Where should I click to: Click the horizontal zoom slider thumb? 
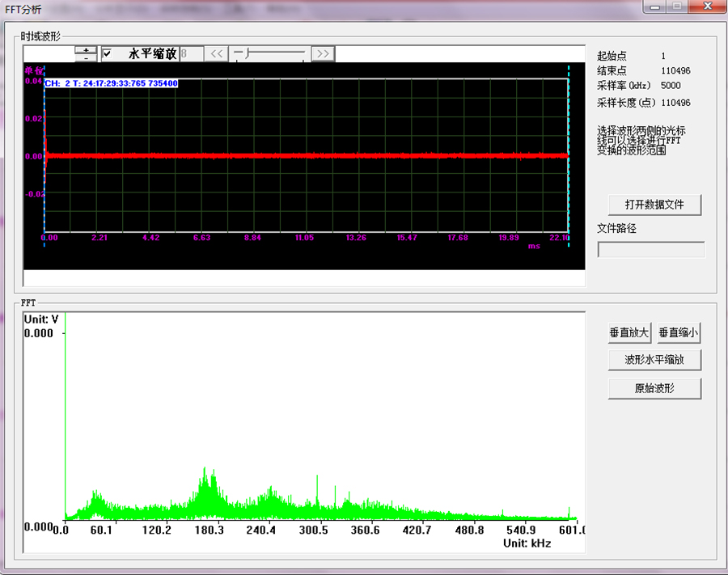[x=248, y=53]
